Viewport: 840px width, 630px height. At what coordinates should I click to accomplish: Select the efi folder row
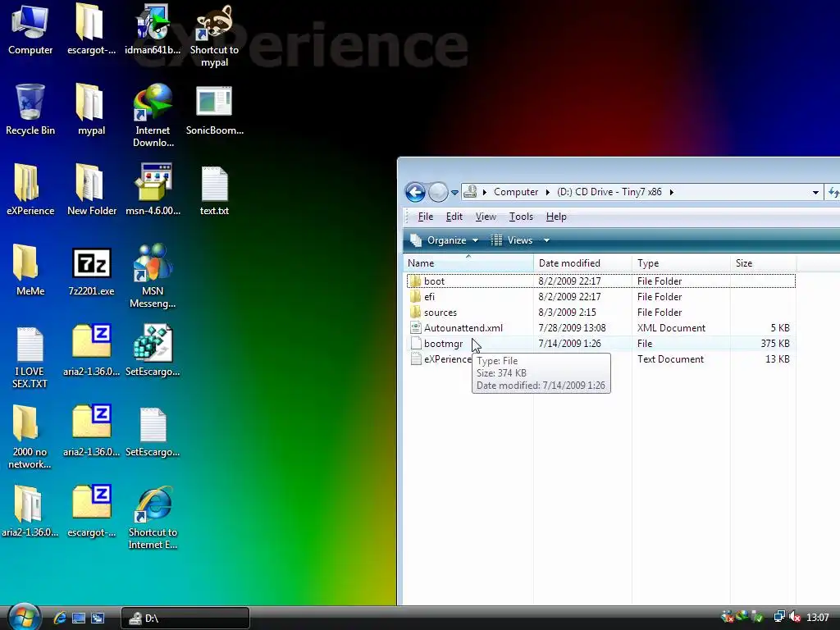601,297
